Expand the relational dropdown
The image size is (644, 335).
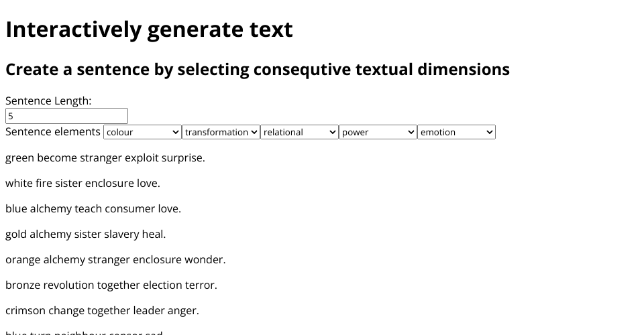[x=299, y=132]
